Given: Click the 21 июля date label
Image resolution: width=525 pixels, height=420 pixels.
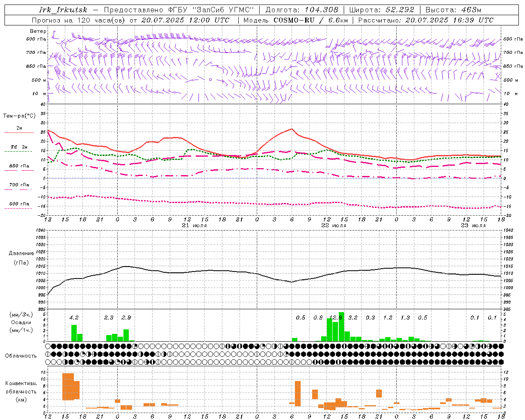Looking at the screenshot, I should point(194,226).
